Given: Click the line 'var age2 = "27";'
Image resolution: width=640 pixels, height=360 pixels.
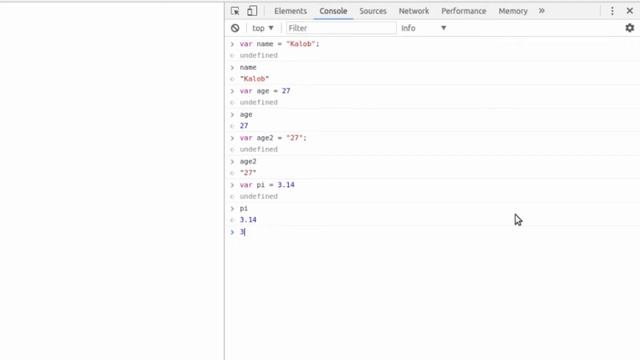Looking at the screenshot, I should [273, 138].
